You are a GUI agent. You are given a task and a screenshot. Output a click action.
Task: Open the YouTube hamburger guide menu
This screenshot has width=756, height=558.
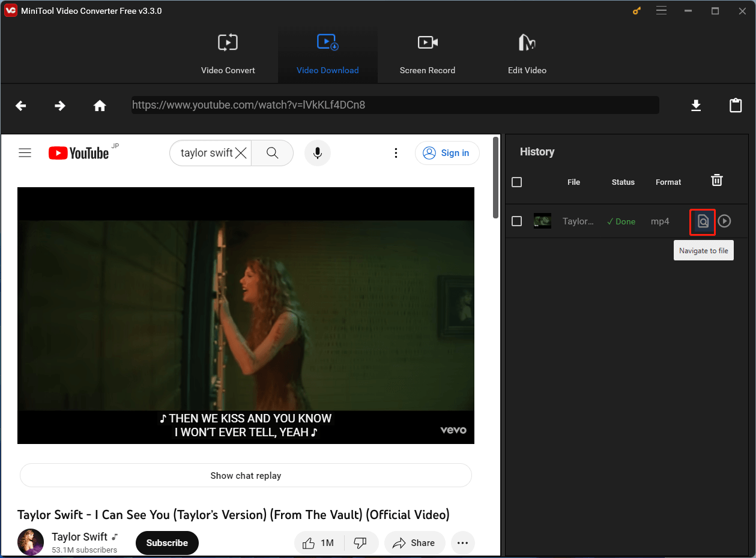[25, 153]
